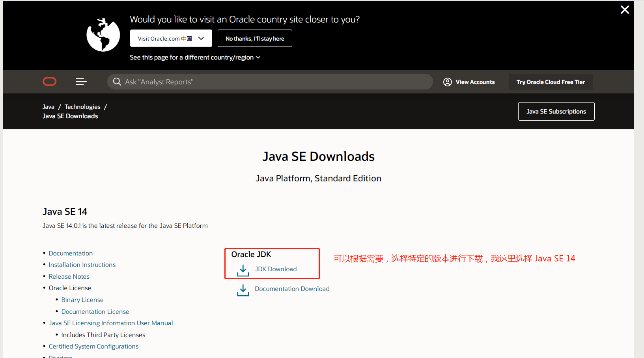Click the search magnifier icon
Viewport: 644px width, 358px height.
(x=117, y=82)
